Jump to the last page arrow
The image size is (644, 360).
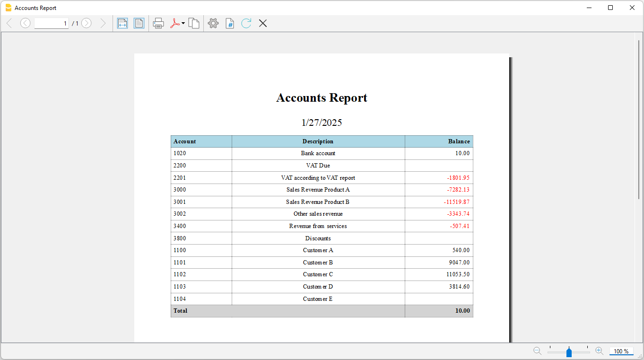[103, 23]
